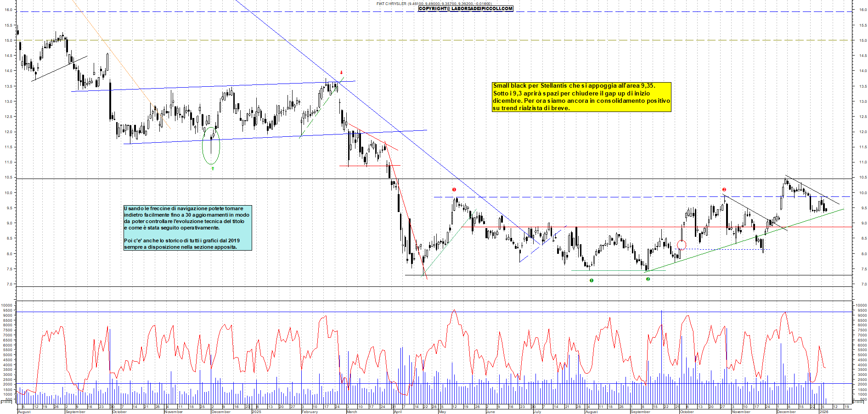Select the green circled number 2 marker

click(648, 279)
